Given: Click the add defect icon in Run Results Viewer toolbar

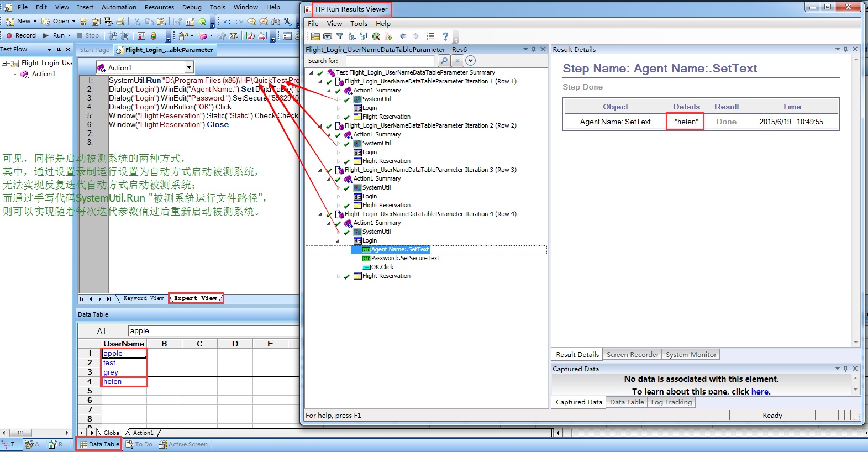Looking at the screenshot, I should coord(388,36).
